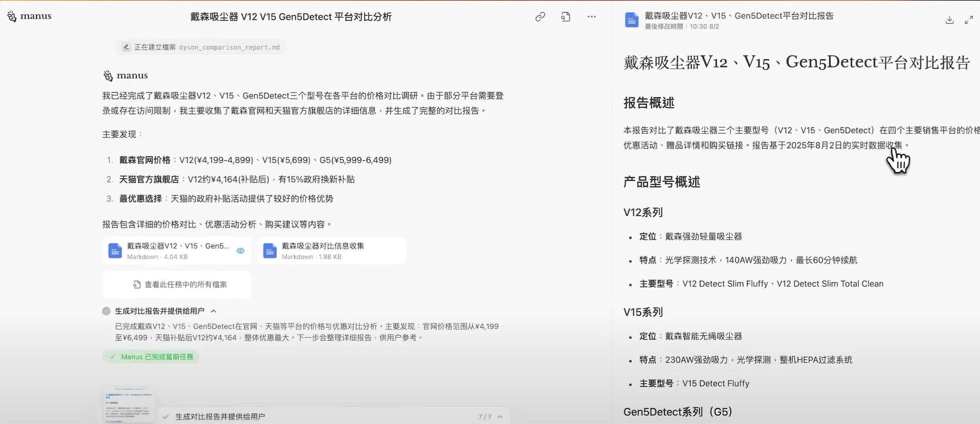Screen dimensions: 980x424
Task: Click V12 Detect Slim Fluffy model line
Action: coord(761,284)
